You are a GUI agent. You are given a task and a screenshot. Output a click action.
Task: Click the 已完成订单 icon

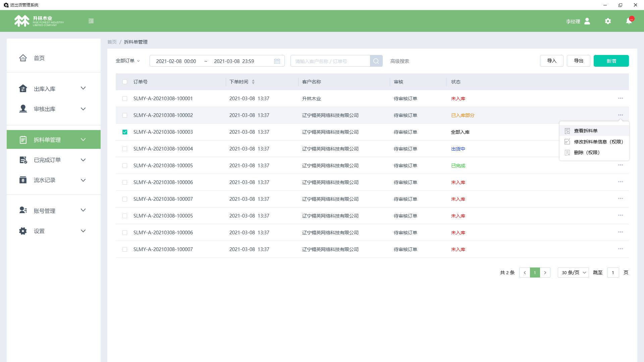pyautogui.click(x=23, y=160)
